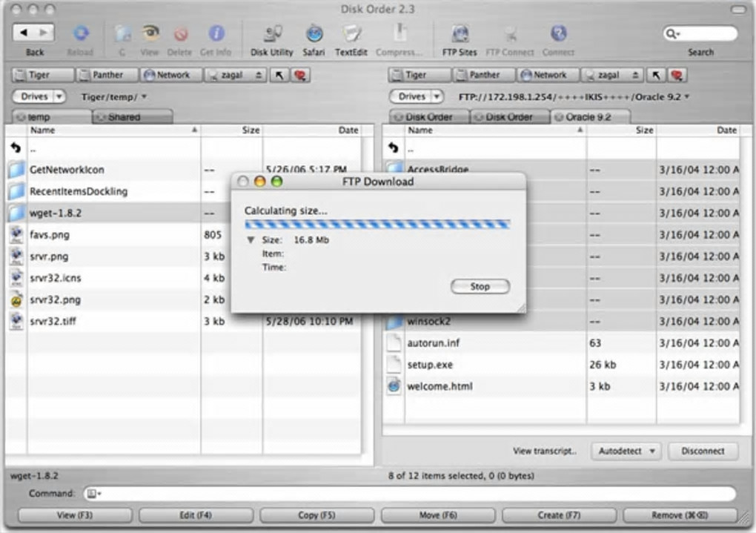
Task: Collapse the FTP Download details triangle
Action: [251, 239]
